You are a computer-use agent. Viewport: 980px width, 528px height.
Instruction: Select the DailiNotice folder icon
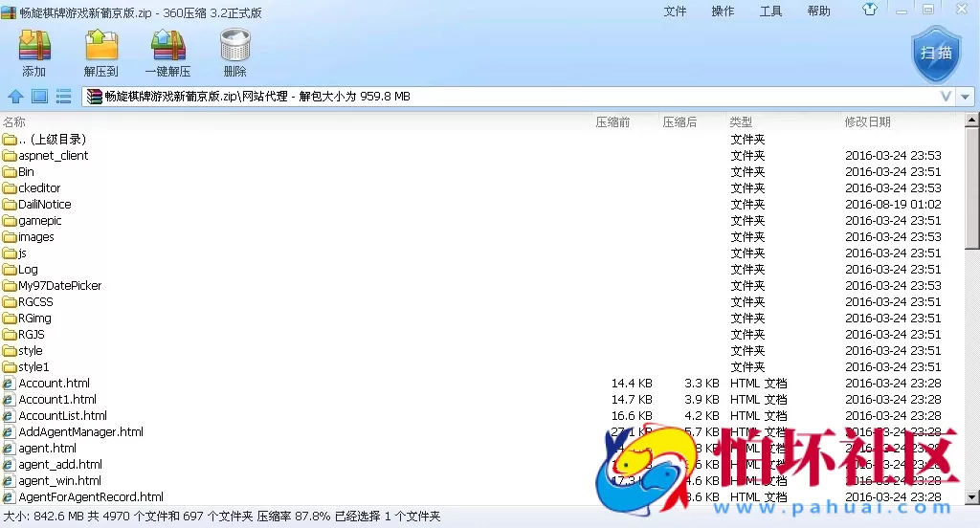click(x=9, y=205)
